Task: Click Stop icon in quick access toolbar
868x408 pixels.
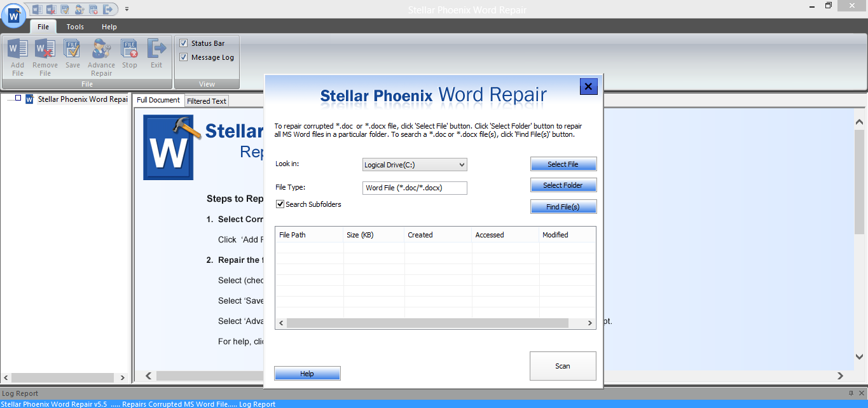Action: 93,9
